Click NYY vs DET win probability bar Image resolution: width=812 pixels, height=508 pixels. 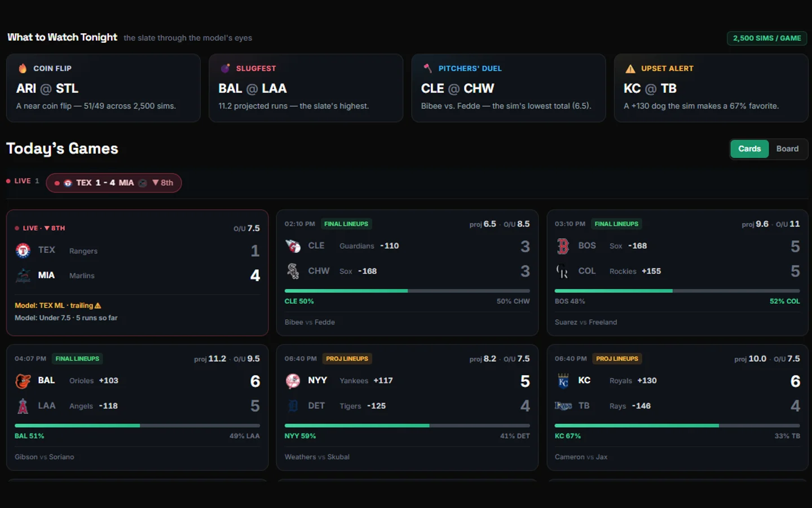[x=407, y=426]
